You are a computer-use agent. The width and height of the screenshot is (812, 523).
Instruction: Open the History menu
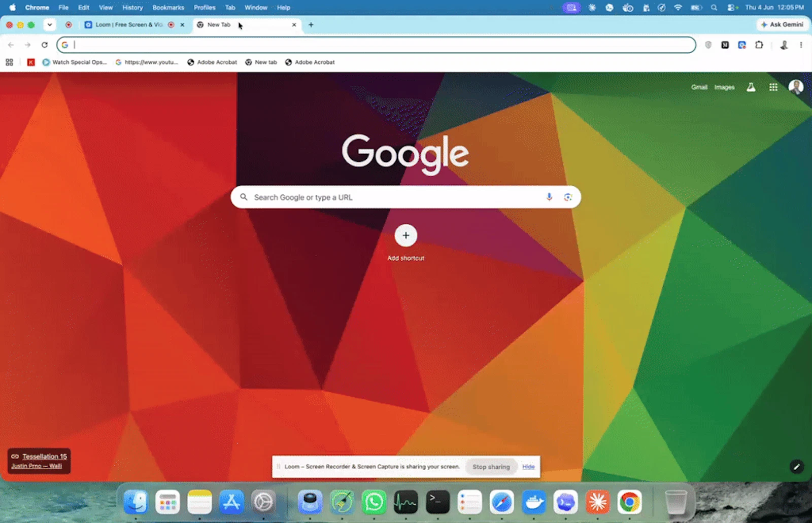pos(132,8)
